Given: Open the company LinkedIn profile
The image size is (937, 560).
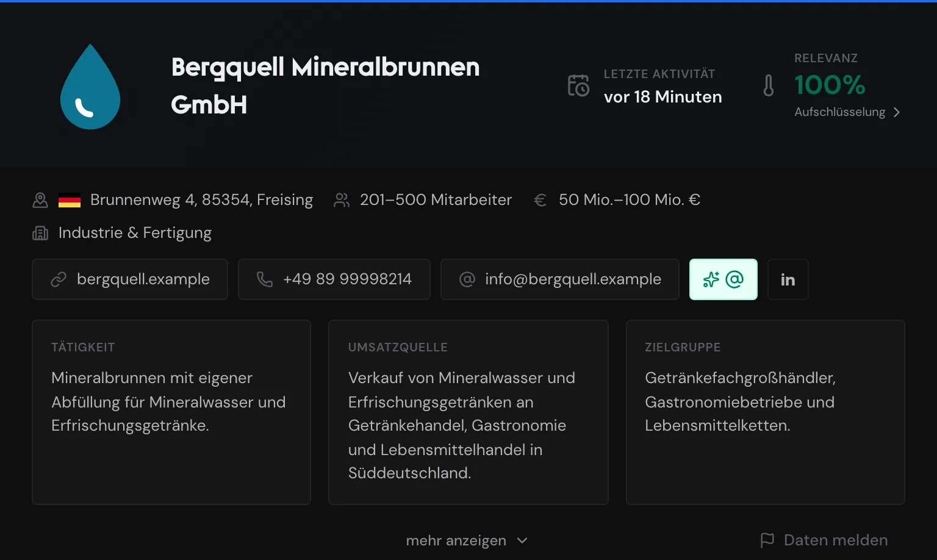Looking at the screenshot, I should tap(788, 279).
